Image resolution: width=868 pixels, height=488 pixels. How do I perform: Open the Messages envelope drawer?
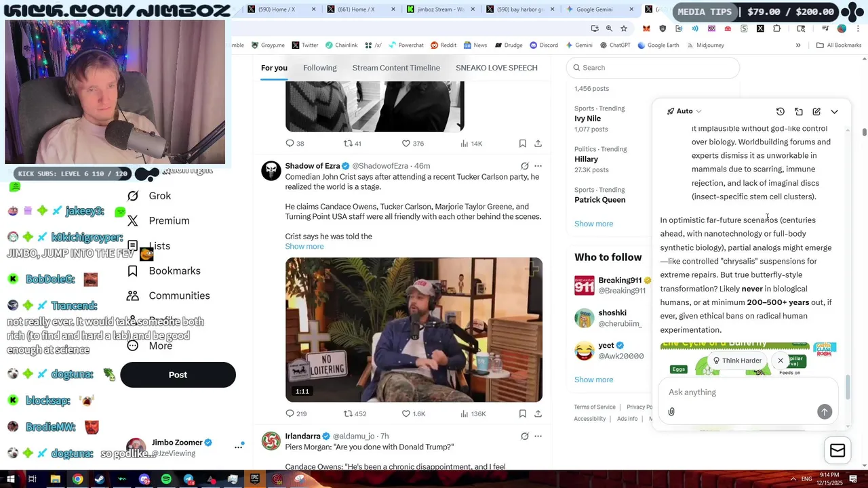837,451
